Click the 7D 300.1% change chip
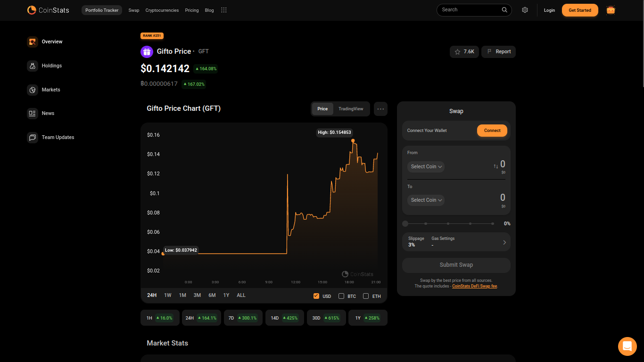The image size is (644, 362). pos(243,318)
